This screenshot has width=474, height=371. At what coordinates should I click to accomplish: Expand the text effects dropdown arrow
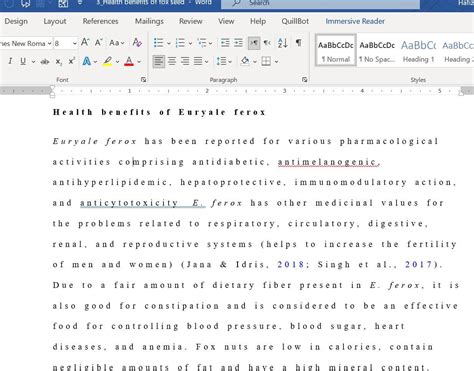click(x=95, y=62)
